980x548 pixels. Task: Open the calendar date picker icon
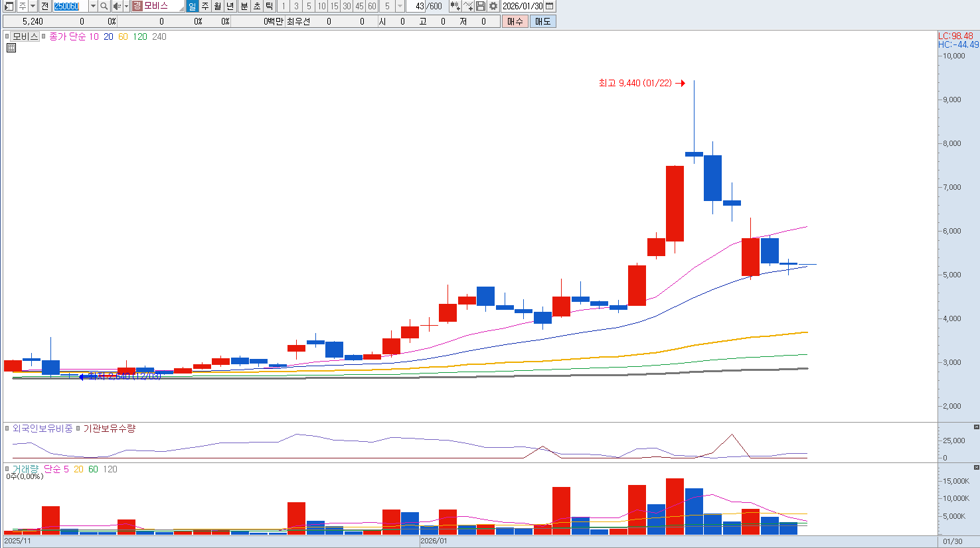[x=549, y=6]
